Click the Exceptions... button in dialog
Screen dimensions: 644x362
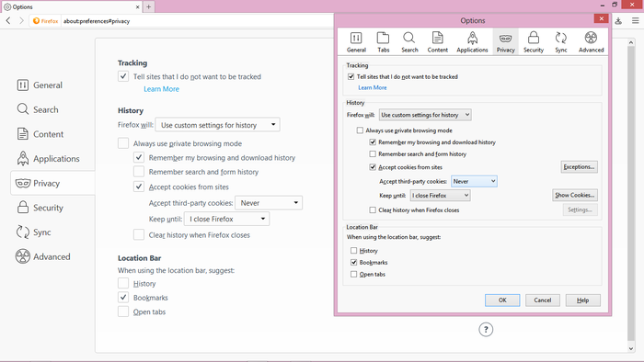pyautogui.click(x=579, y=167)
